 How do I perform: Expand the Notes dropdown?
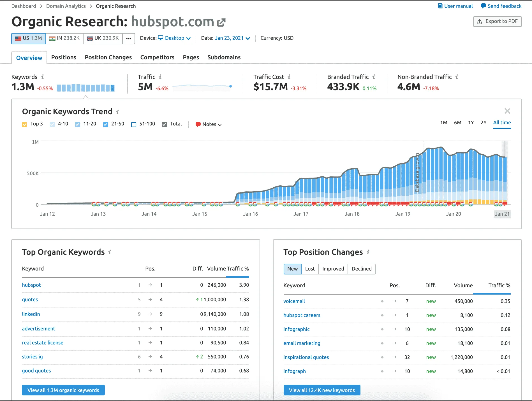click(x=209, y=124)
